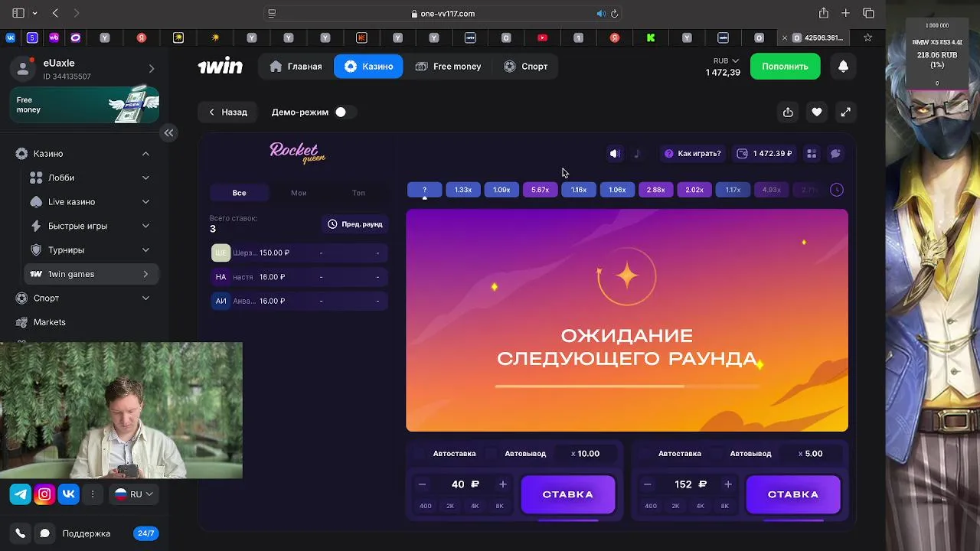The height and width of the screenshot is (551, 980).
Task: Place right СТАВКА bet of 152 ₽
Action: [x=793, y=494]
